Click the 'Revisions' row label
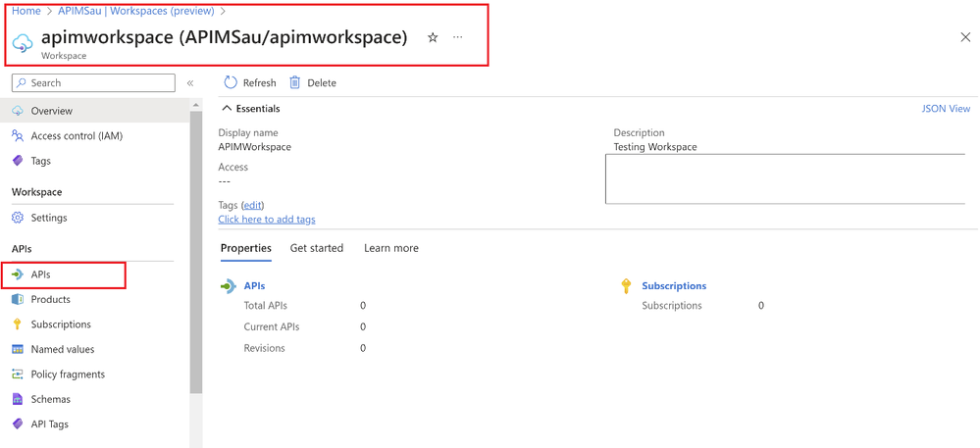The height and width of the screenshot is (448, 980). [265, 348]
